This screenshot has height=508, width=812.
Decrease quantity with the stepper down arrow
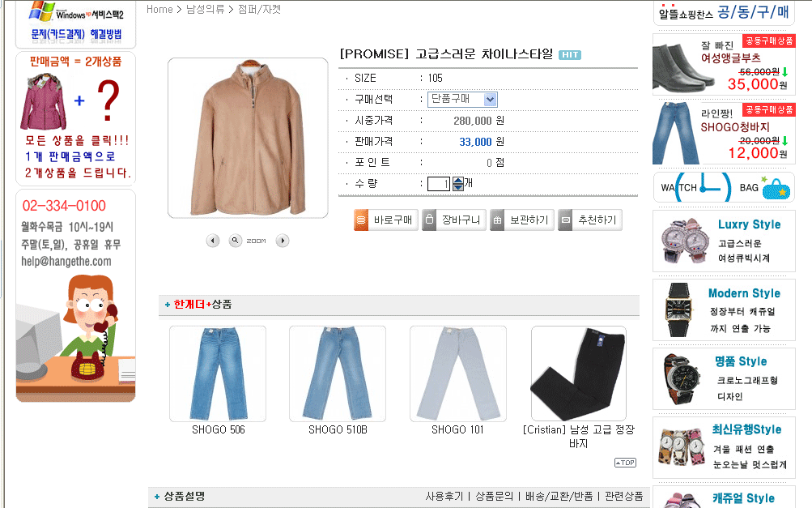[x=458, y=187]
